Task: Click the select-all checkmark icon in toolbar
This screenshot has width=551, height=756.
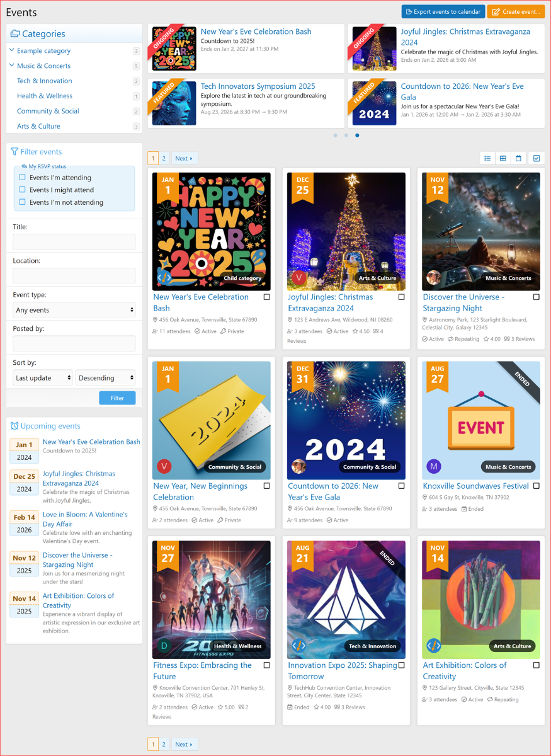Action: coord(537,158)
